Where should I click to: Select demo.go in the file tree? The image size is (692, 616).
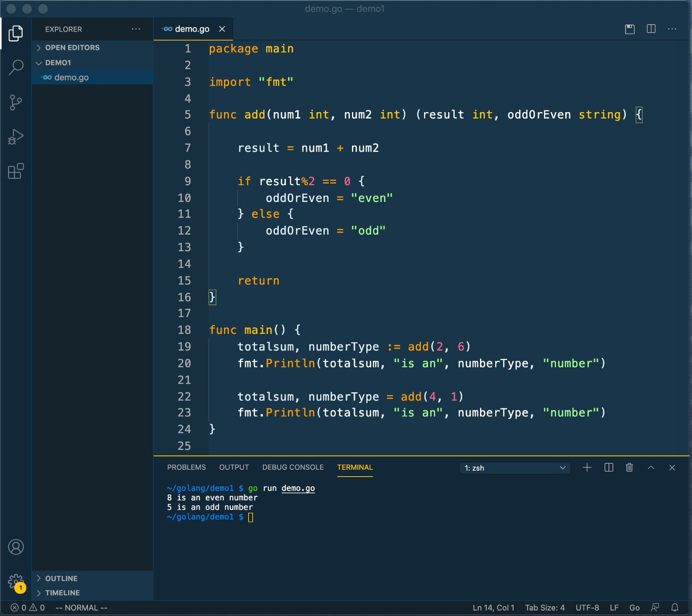pyautogui.click(x=92, y=78)
